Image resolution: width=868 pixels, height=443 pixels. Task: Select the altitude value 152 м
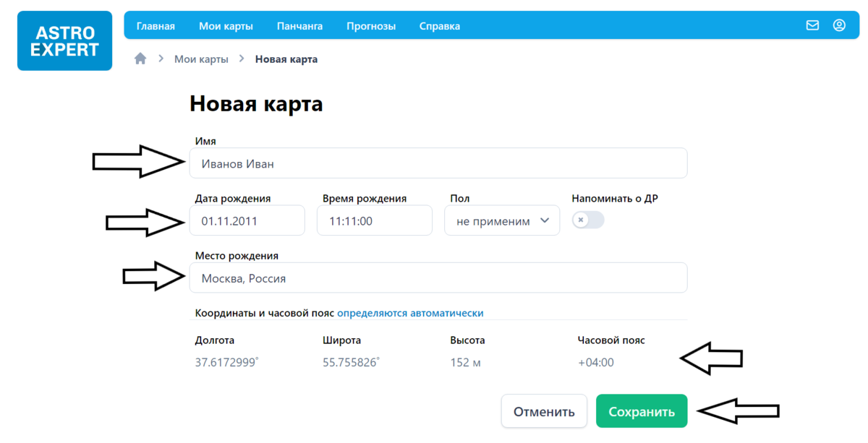tap(466, 362)
